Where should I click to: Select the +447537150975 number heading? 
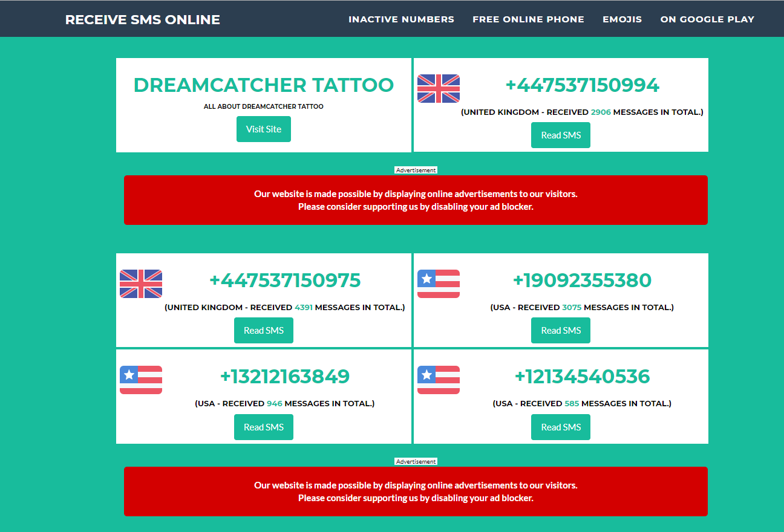(285, 281)
